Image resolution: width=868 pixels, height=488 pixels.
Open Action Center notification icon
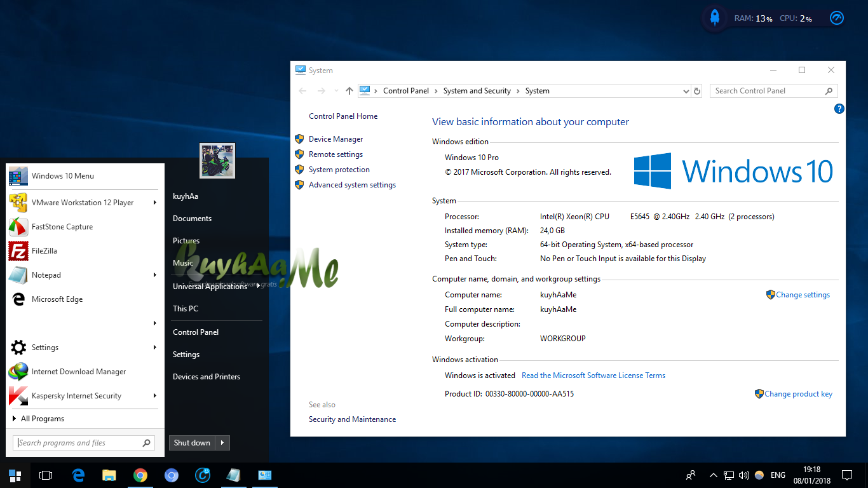coord(847,475)
